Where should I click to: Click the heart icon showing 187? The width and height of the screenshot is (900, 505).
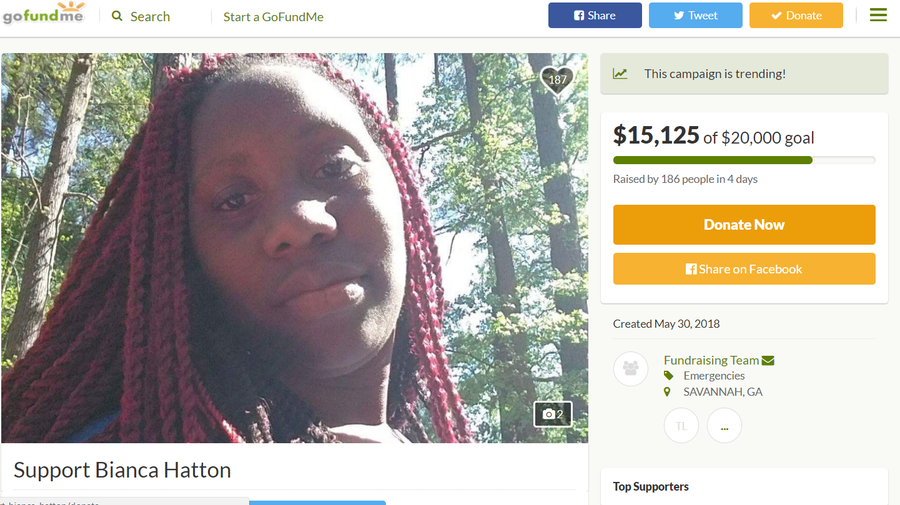[x=557, y=79]
